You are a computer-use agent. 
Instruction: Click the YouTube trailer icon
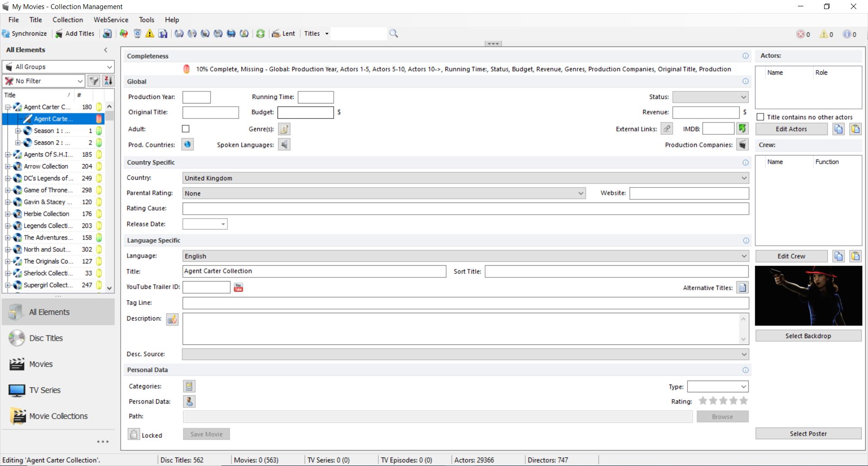pos(238,287)
